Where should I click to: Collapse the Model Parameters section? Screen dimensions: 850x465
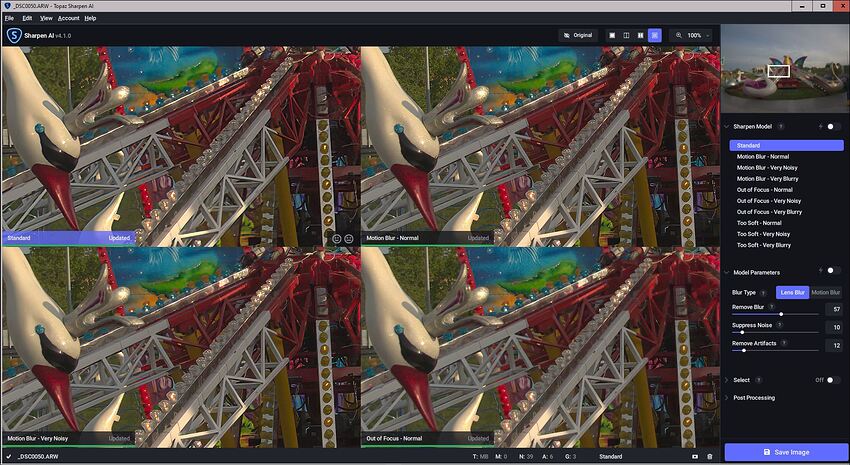click(x=726, y=272)
